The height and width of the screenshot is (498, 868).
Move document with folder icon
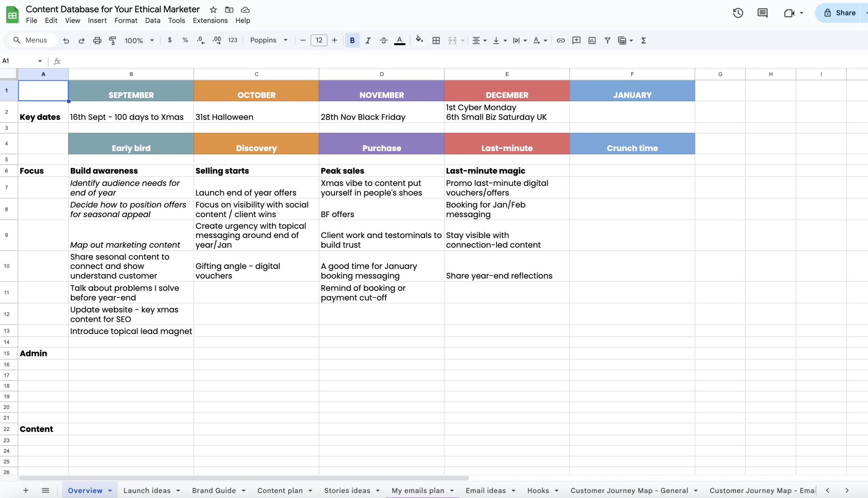(x=229, y=9)
